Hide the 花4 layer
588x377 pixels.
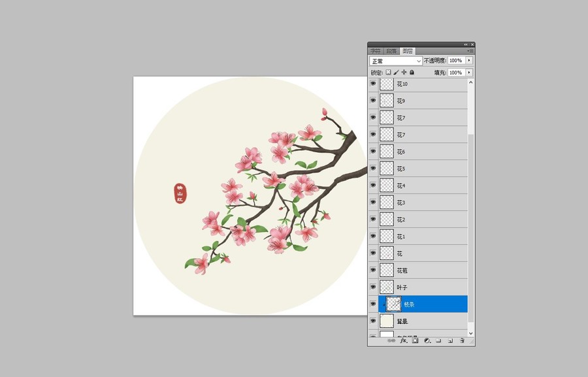coord(373,186)
